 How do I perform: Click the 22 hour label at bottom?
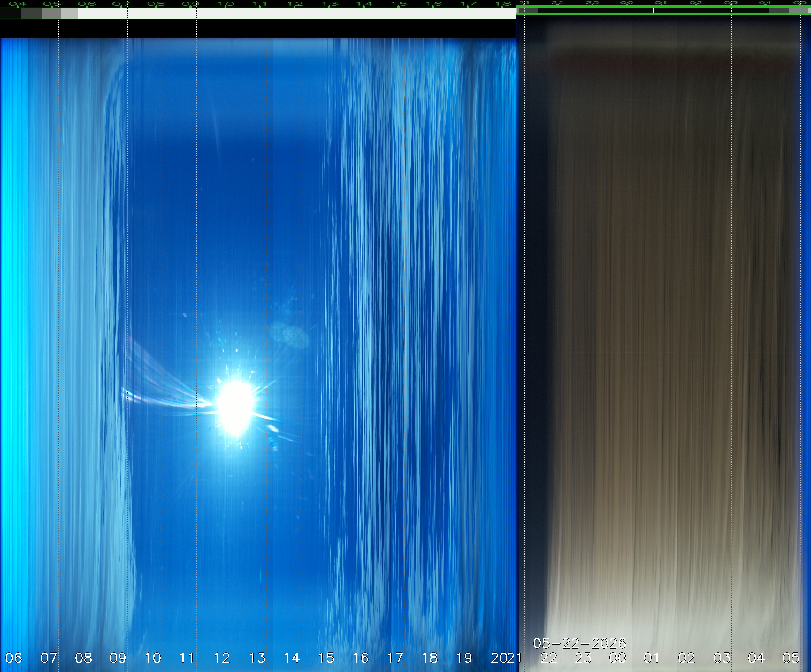point(548,658)
